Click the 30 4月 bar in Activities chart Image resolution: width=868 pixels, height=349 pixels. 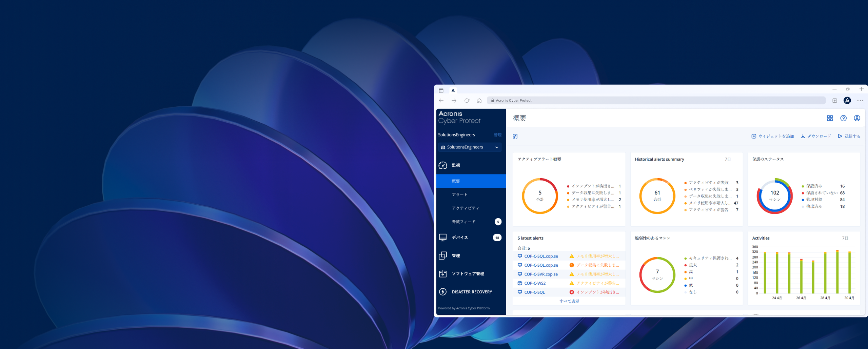point(849,272)
